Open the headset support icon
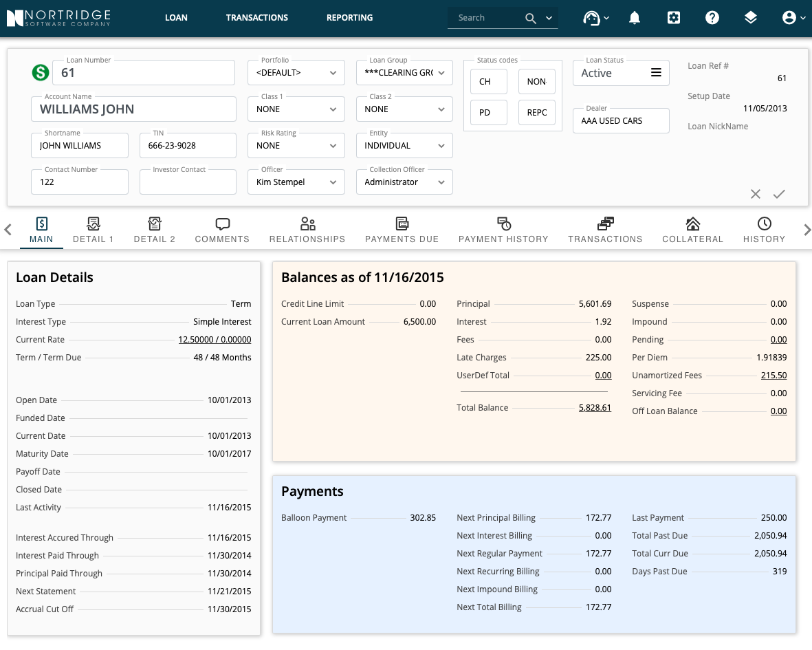 pyautogui.click(x=591, y=18)
